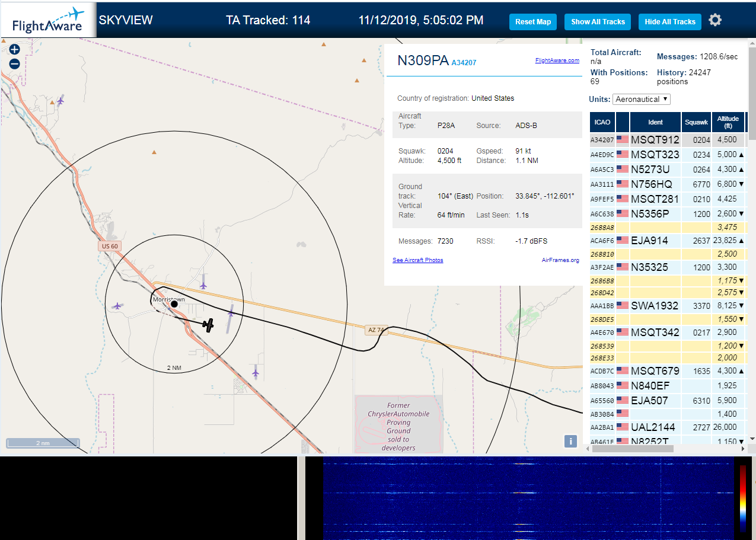Open the Units dropdown
This screenshot has height=540, width=756.
(x=642, y=99)
